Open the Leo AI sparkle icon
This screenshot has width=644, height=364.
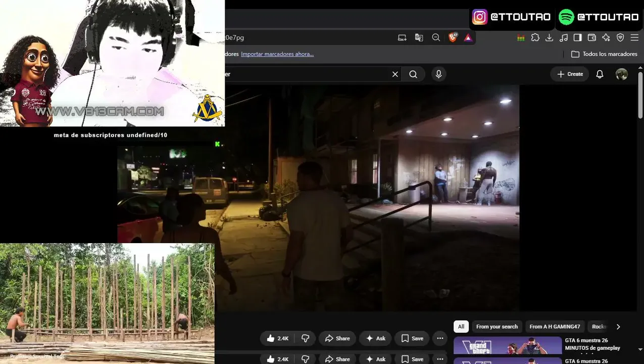coord(606,37)
